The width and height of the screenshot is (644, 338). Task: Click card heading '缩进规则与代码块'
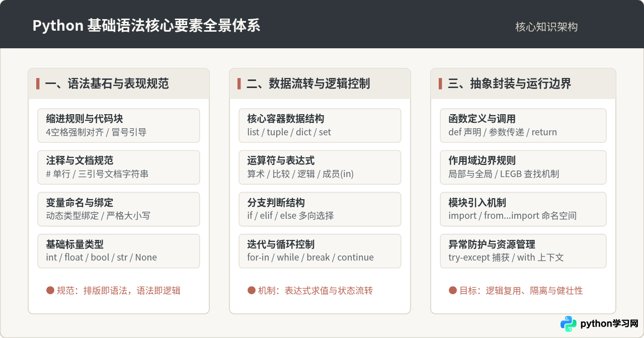(85, 119)
